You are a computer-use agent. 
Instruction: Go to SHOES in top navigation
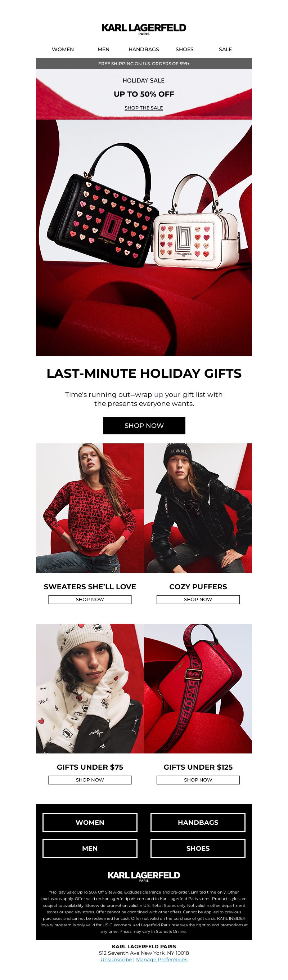pos(185,49)
